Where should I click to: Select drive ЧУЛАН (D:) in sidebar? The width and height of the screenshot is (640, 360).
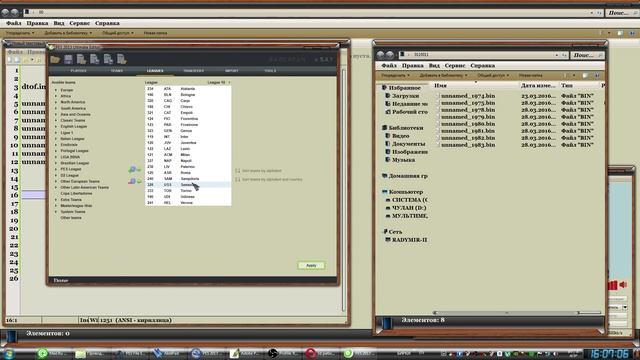(x=405, y=208)
